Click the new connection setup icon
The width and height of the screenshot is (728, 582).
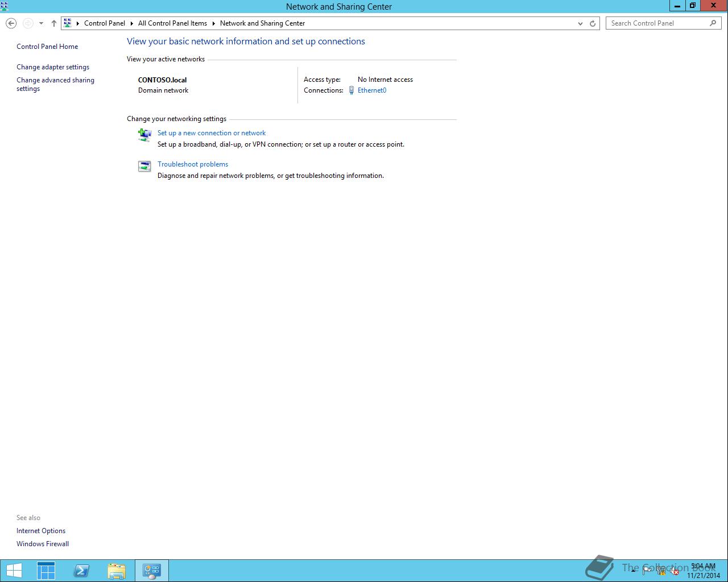point(144,135)
